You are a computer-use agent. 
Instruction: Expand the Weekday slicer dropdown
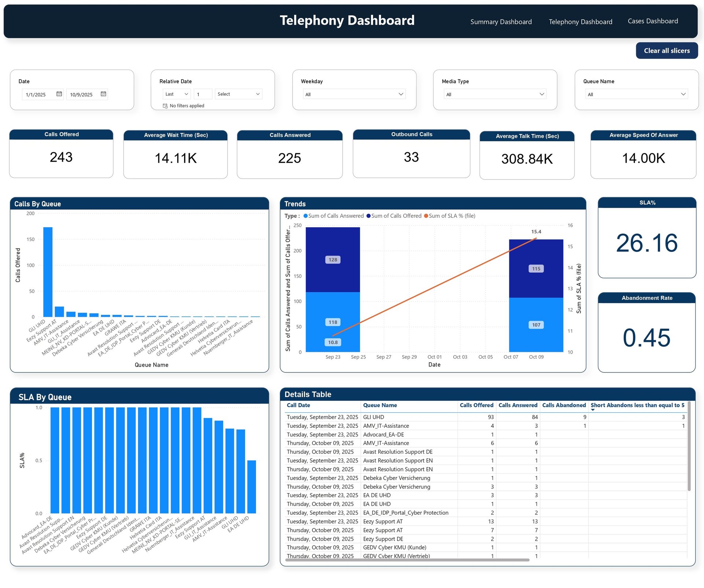401,94
